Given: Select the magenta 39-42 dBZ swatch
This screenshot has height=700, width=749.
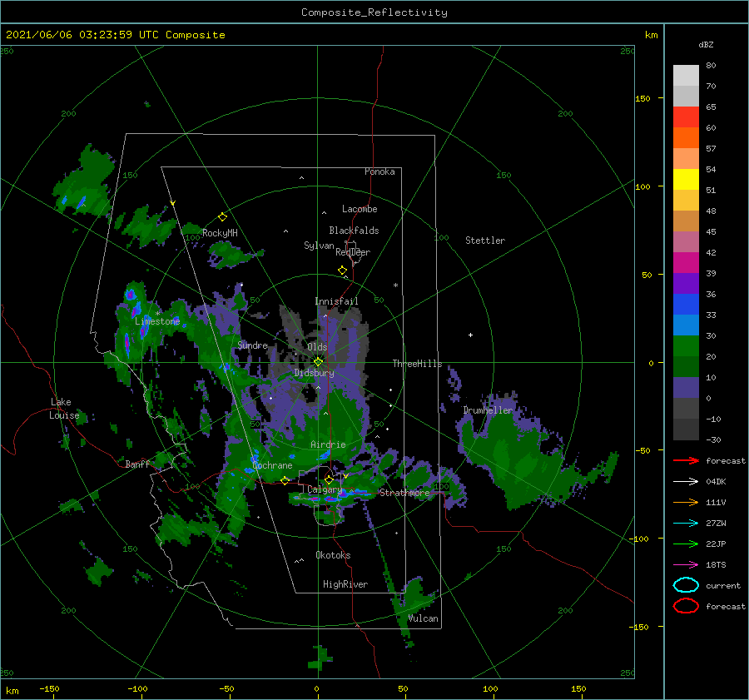Looking at the screenshot, I should [686, 262].
